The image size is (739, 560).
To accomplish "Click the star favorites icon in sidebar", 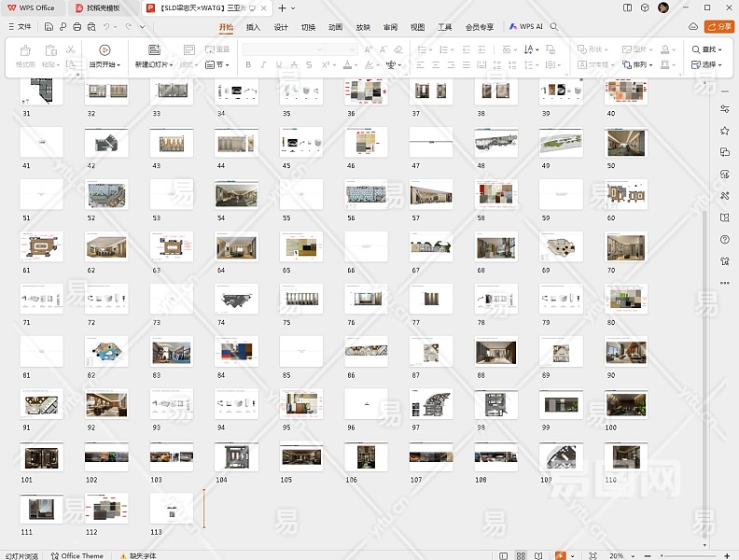I will [x=725, y=131].
